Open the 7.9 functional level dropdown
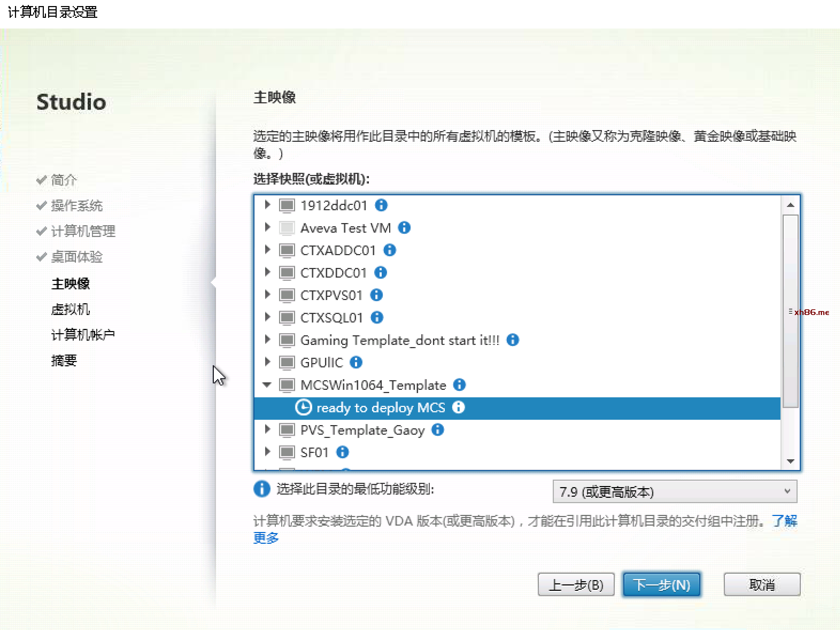This screenshot has width=840, height=630. click(x=674, y=491)
